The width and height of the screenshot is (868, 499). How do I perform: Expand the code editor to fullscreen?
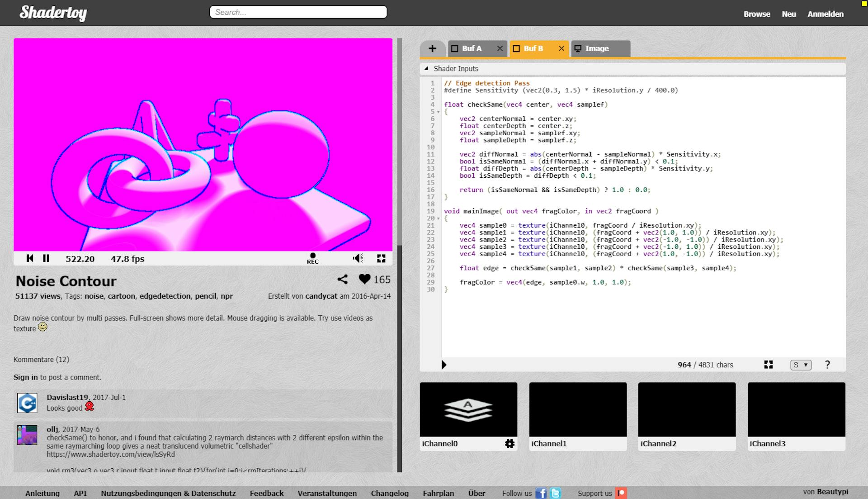769,365
